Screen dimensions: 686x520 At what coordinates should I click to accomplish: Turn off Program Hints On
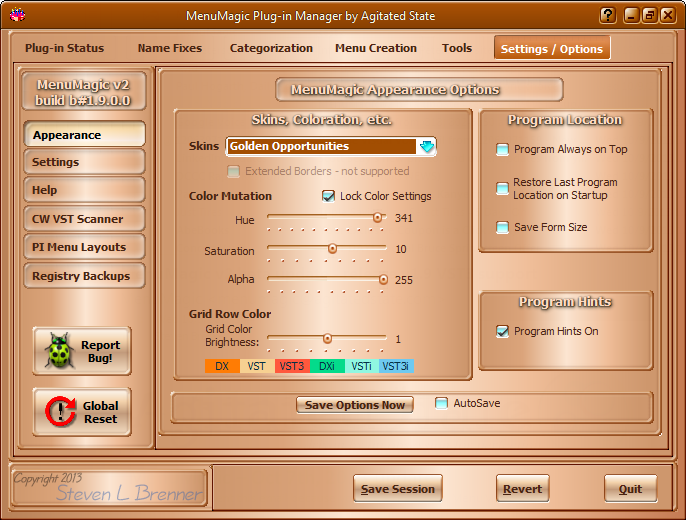coord(502,331)
